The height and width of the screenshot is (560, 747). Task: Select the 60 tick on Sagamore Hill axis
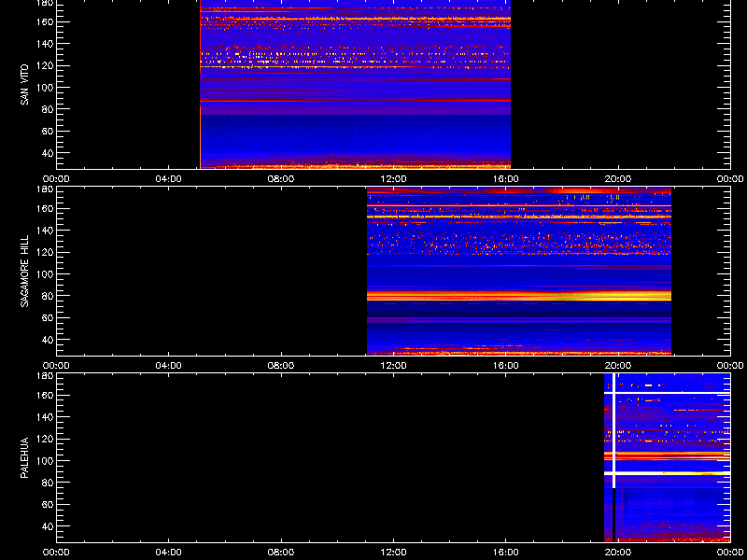pyautogui.click(x=47, y=317)
